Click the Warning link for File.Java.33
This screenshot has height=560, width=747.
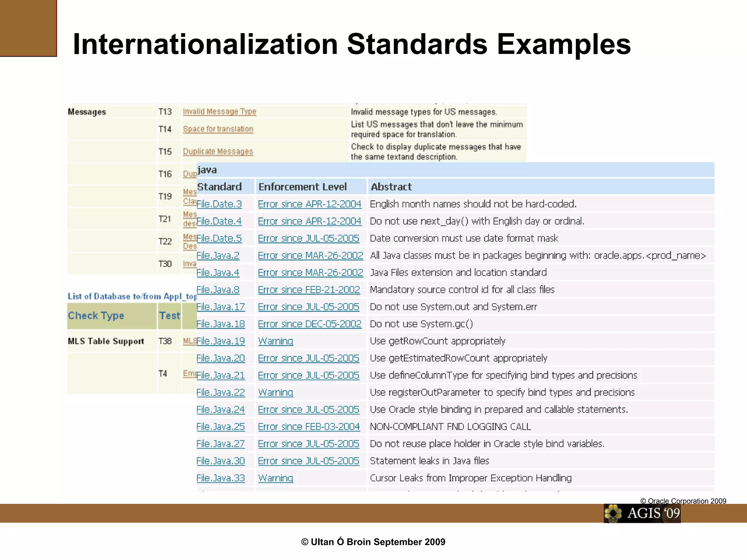tap(276, 478)
